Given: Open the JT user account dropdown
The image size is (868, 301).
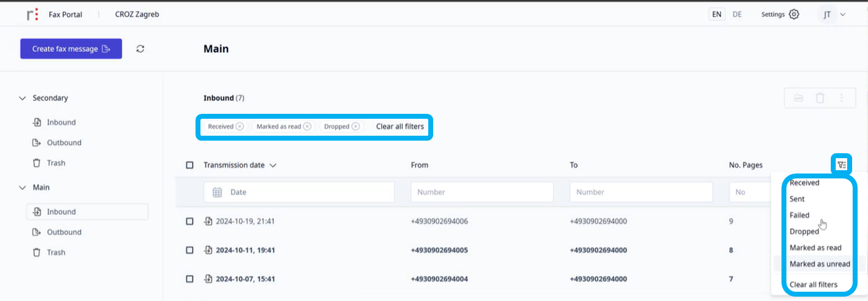Looking at the screenshot, I should tap(833, 15).
